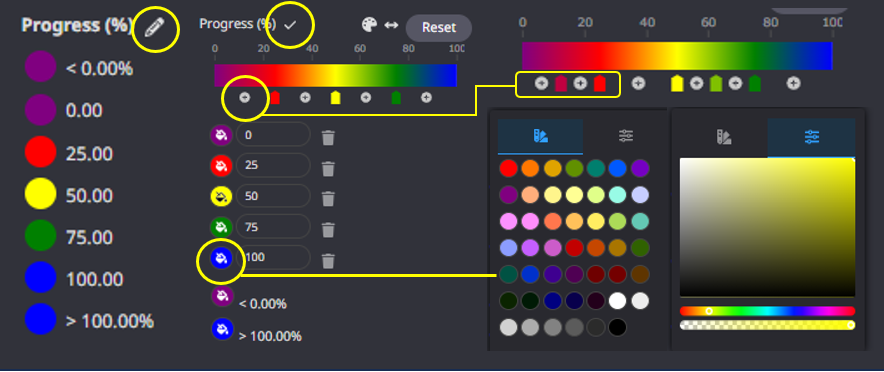Click the value field containing 0
Viewport: 884px width, 372px height.
point(273,135)
